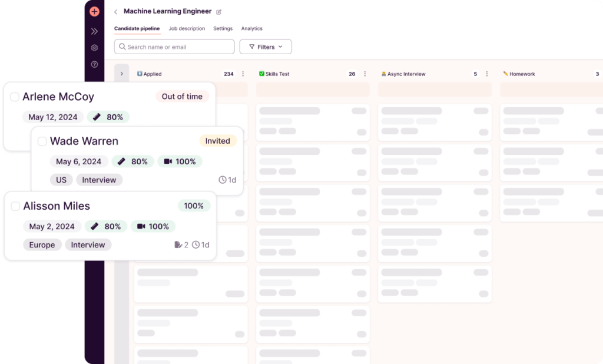Open settings via the gear icon
Viewport: 603px width, 364px height.
coord(94,48)
